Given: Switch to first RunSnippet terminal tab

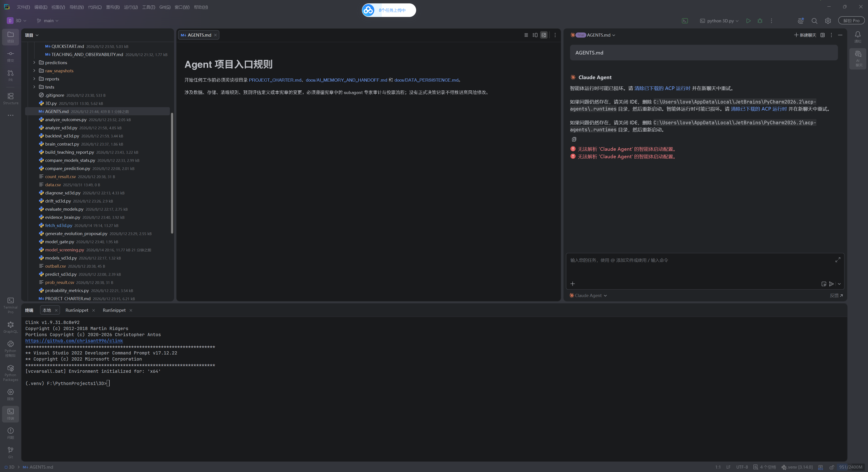Looking at the screenshot, I should 77,310.
